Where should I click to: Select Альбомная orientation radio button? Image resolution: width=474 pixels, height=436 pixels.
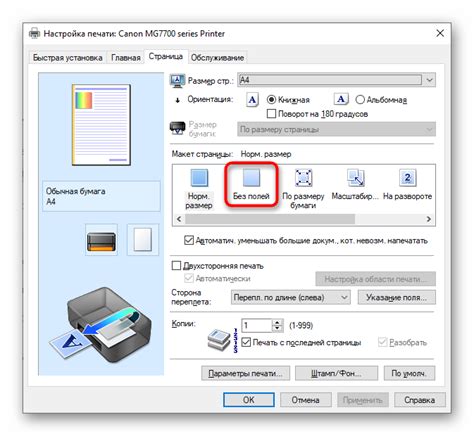click(x=360, y=100)
